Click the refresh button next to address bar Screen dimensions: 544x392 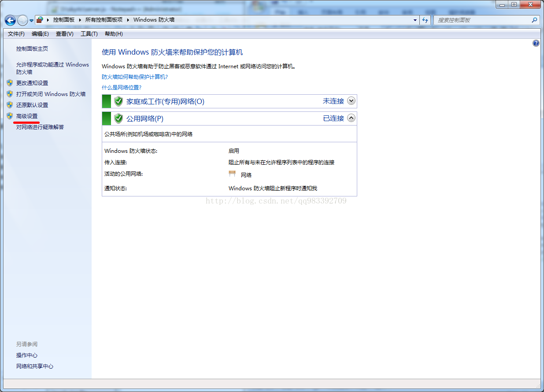point(425,20)
